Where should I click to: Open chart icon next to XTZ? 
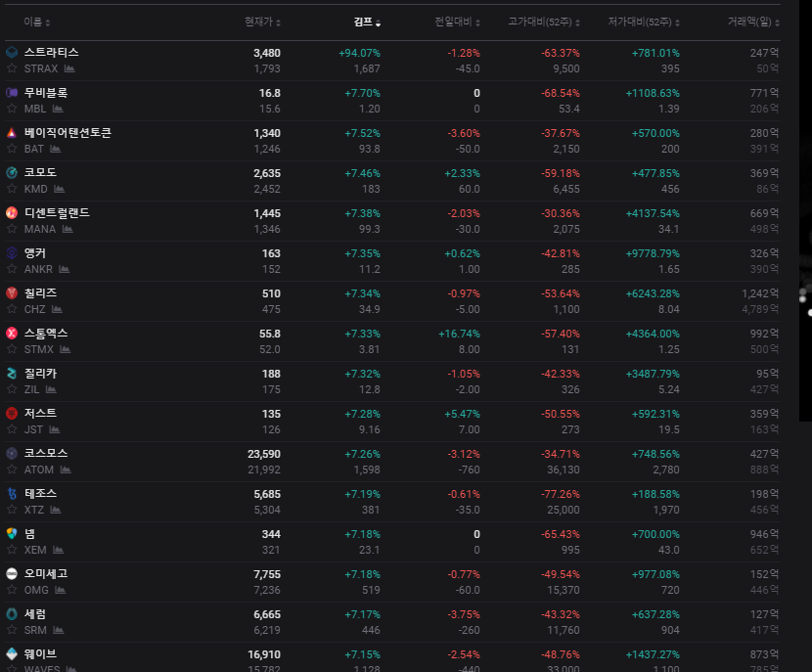[56, 510]
